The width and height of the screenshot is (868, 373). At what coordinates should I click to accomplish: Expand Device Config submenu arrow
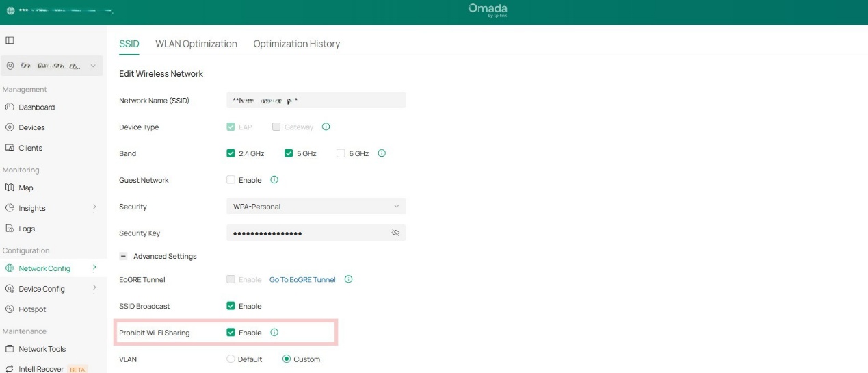point(94,288)
